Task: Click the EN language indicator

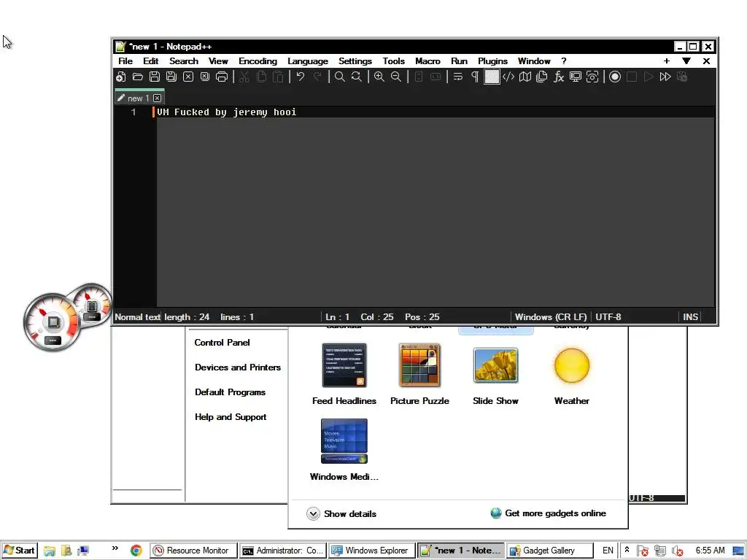Action: [608, 551]
